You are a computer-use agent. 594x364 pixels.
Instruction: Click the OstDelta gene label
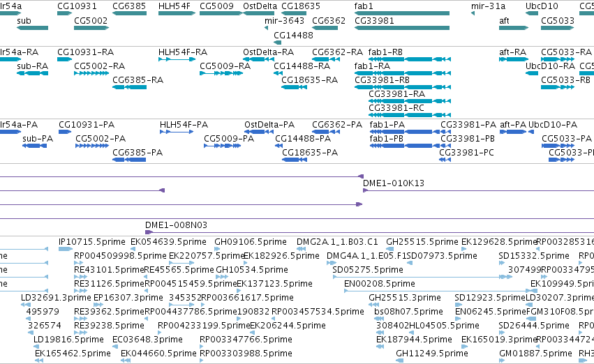click(x=260, y=6)
